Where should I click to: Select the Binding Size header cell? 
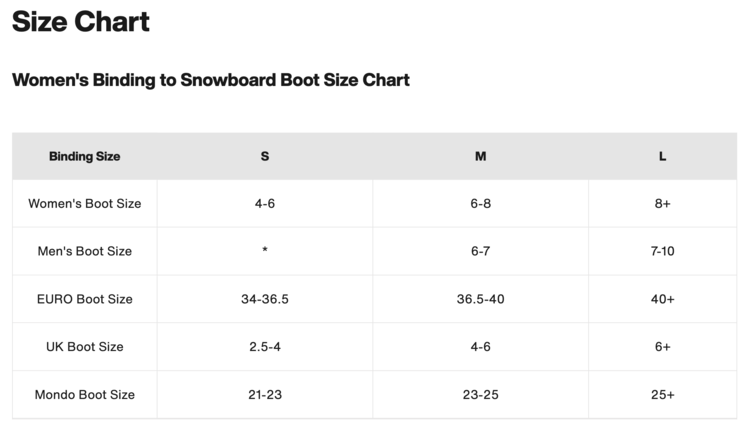coord(84,156)
